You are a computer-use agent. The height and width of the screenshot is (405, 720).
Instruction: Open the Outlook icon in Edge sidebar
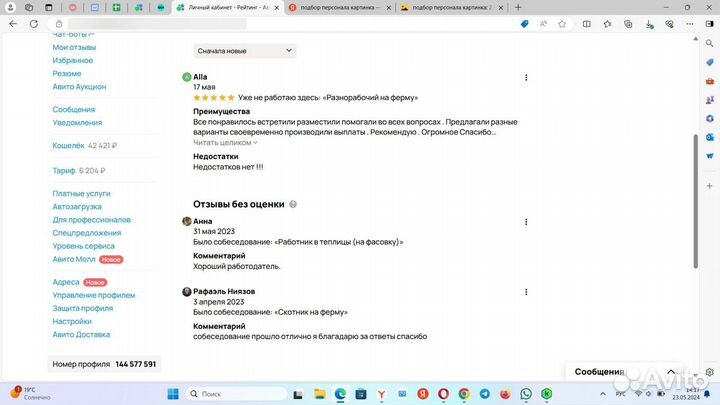709,137
